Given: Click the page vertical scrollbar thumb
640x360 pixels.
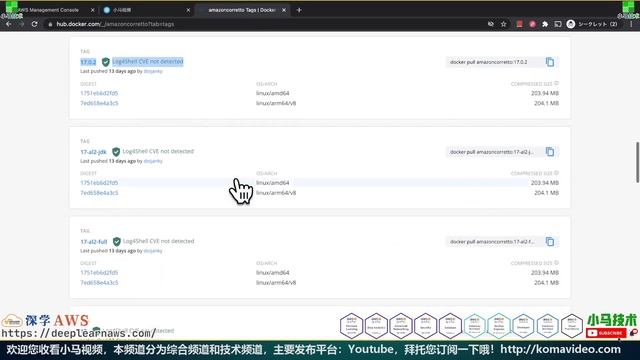Looking at the screenshot, I should coord(637,162).
